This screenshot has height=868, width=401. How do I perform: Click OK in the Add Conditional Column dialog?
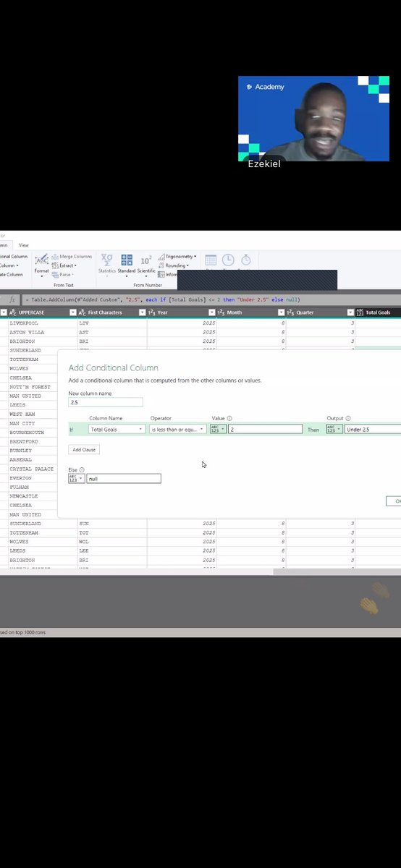394,501
